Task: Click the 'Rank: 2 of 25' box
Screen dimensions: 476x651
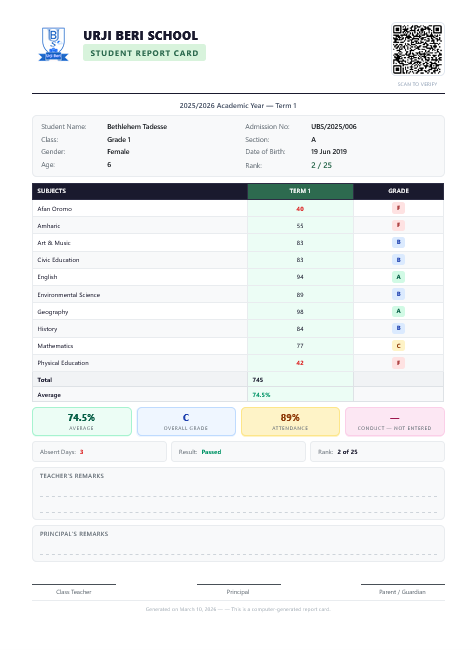Action: (377, 452)
